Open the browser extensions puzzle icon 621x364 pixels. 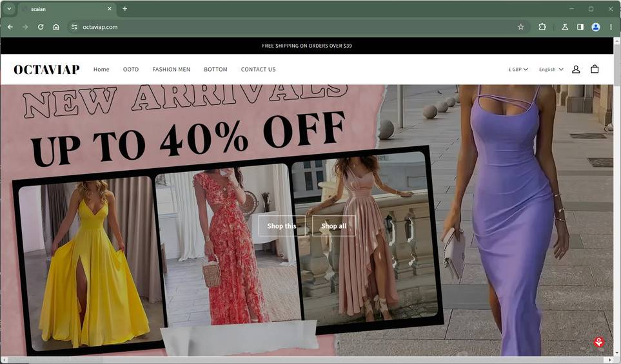(542, 27)
